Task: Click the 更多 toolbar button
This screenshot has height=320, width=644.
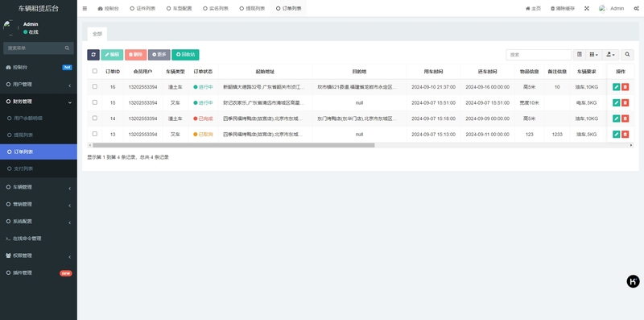Action: point(159,55)
